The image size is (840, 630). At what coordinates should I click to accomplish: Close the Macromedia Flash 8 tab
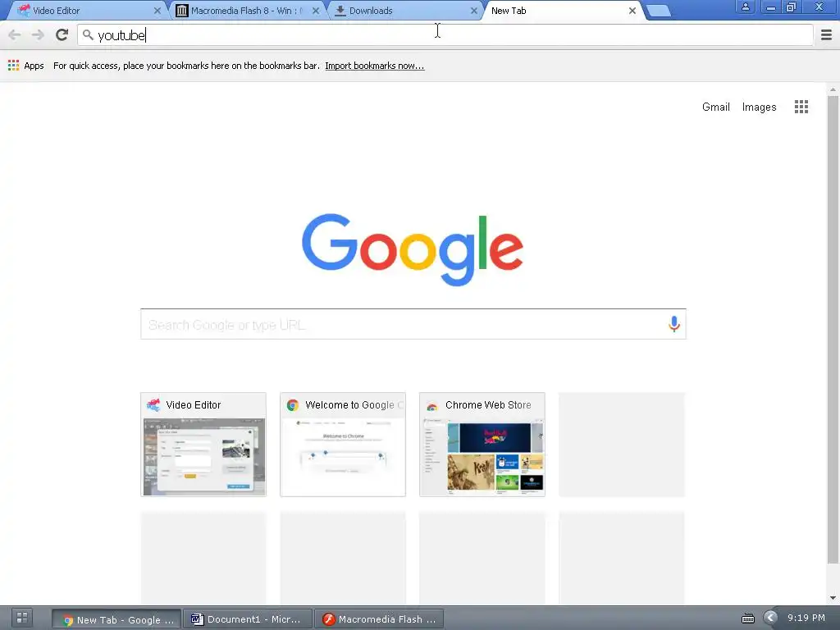click(316, 11)
